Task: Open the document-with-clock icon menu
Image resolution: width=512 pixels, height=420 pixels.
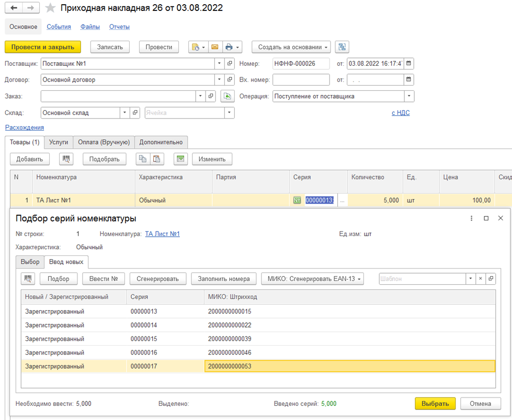Action: 198,47
